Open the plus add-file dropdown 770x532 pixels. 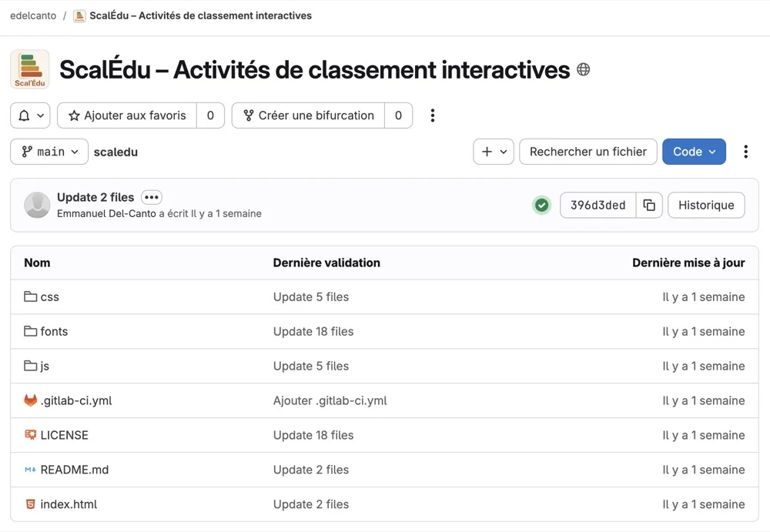tap(494, 152)
